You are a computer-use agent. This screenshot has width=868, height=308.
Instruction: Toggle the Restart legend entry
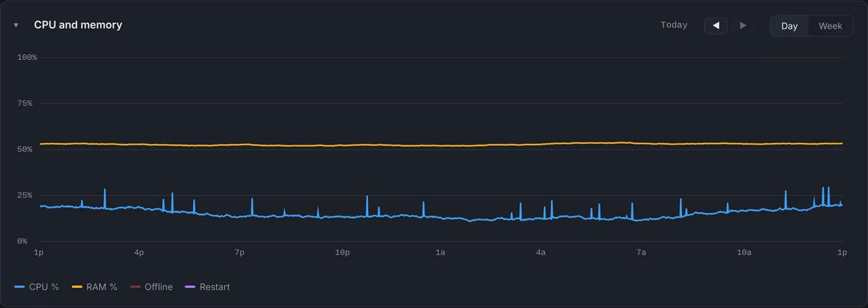pyautogui.click(x=207, y=287)
